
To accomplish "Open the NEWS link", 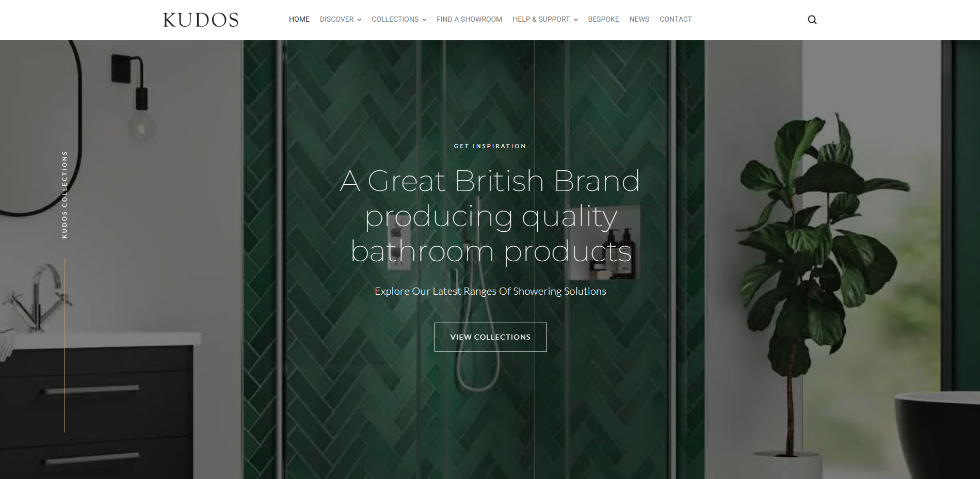I will click(639, 19).
